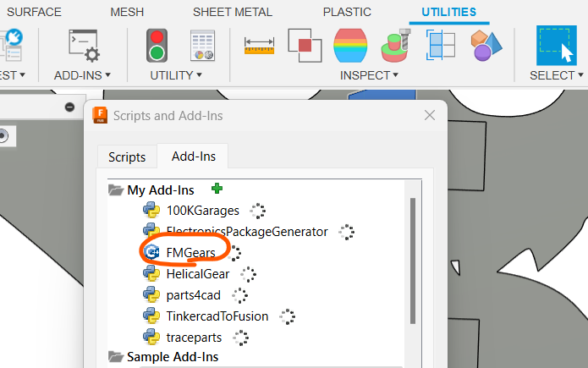Click the Component color cycling shapes icon
The width and height of the screenshot is (588, 368).
[x=486, y=46]
